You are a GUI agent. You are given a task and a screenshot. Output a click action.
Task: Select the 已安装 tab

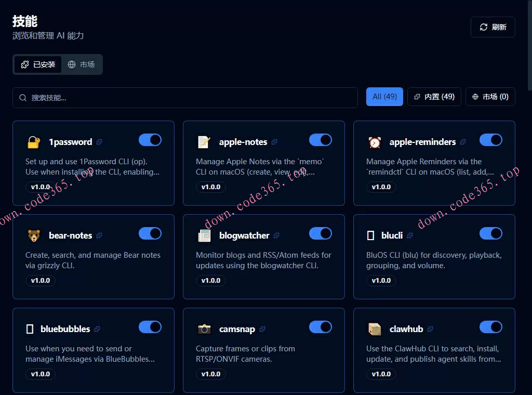point(38,64)
